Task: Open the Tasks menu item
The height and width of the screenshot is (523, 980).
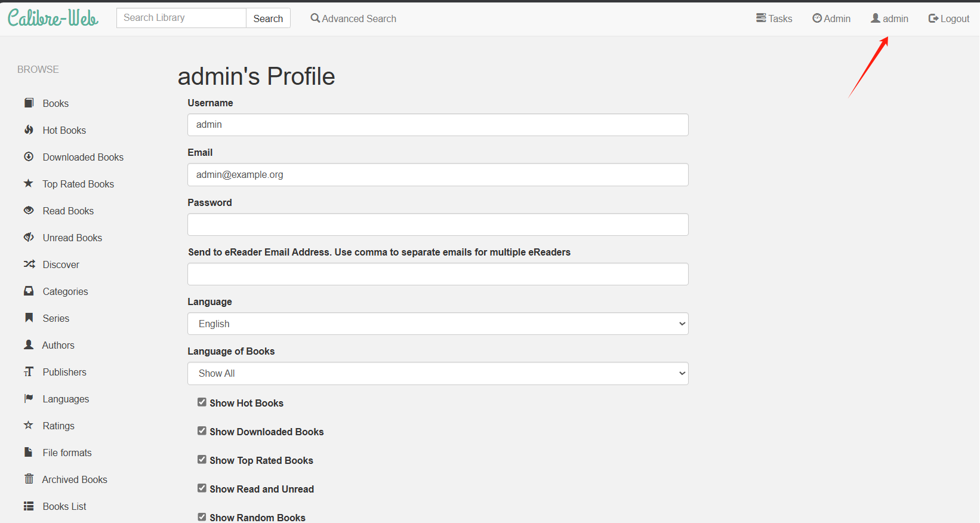Action: point(774,19)
